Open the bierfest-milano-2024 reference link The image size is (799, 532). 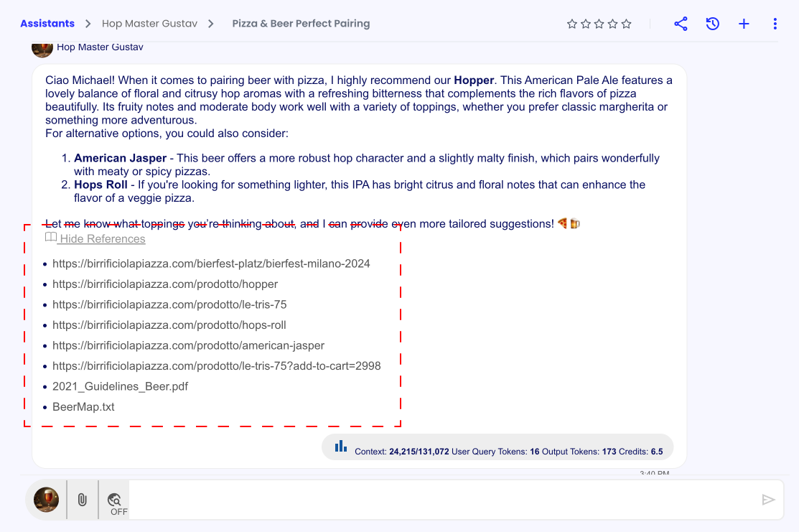point(211,263)
